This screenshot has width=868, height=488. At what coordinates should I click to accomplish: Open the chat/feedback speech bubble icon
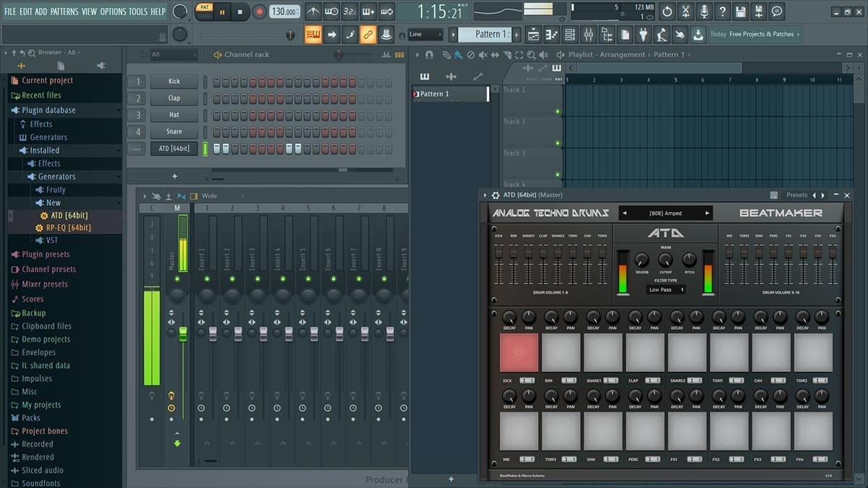[777, 12]
